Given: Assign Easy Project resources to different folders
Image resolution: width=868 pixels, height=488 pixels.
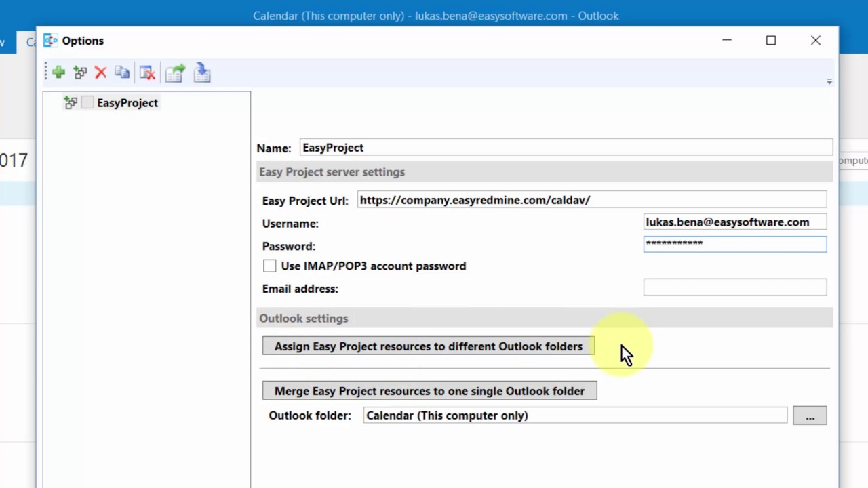Looking at the screenshot, I should click(429, 346).
